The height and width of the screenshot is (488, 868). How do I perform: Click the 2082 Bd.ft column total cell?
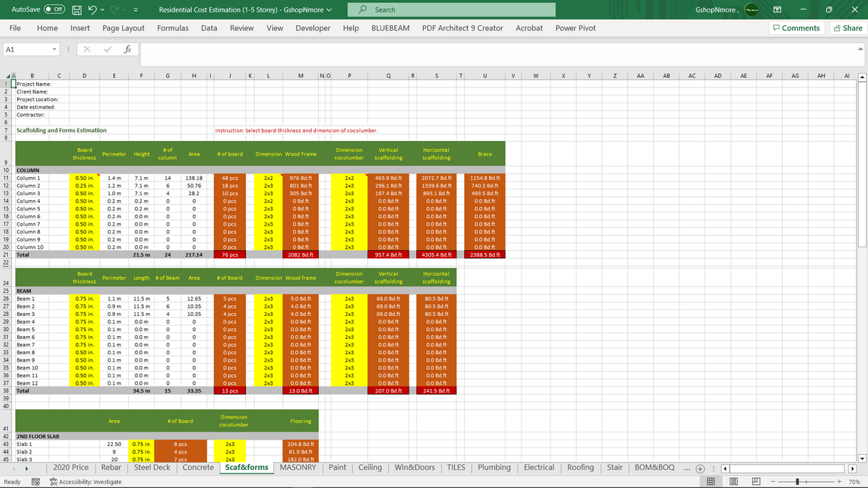300,254
